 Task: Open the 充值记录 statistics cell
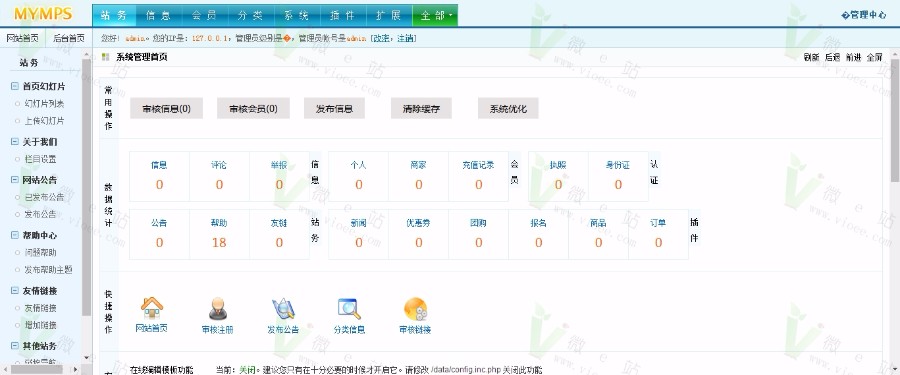(478, 176)
